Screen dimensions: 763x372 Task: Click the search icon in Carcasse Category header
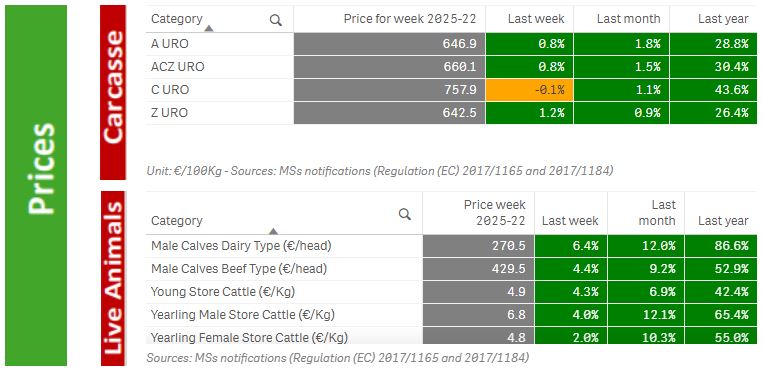coord(276,20)
